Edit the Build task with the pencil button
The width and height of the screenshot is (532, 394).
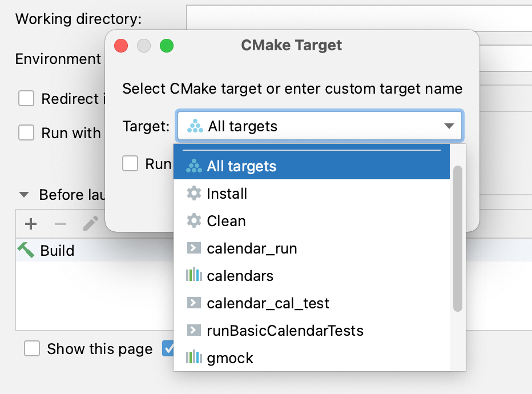pos(88,224)
